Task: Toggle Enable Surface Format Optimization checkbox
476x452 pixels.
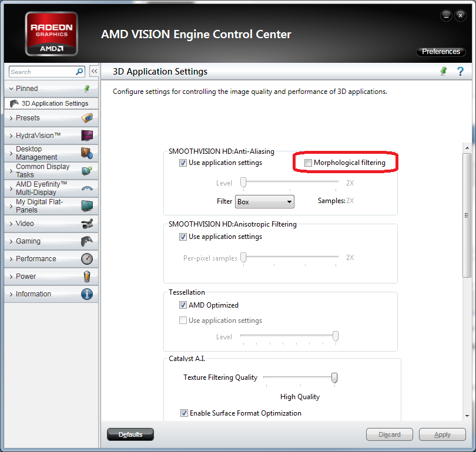Action: (x=184, y=413)
